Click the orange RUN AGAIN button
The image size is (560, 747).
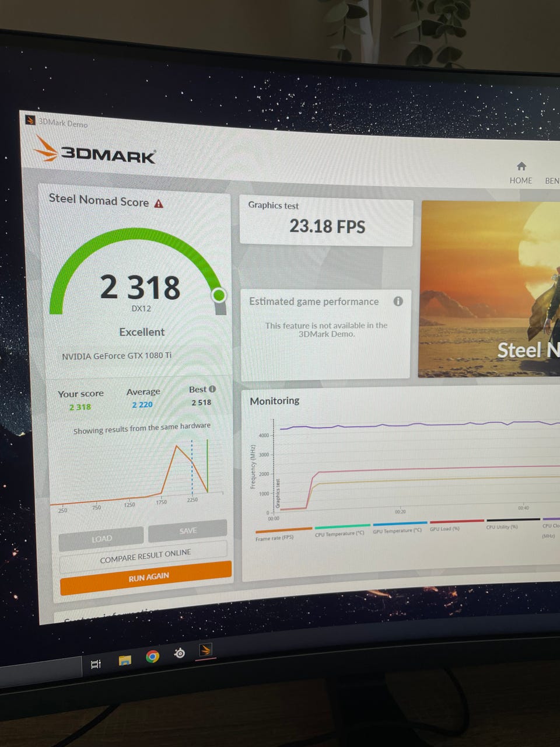(x=146, y=578)
